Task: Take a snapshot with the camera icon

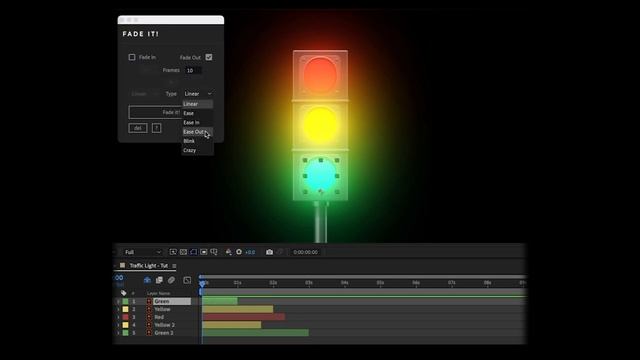Action: pyautogui.click(x=269, y=252)
